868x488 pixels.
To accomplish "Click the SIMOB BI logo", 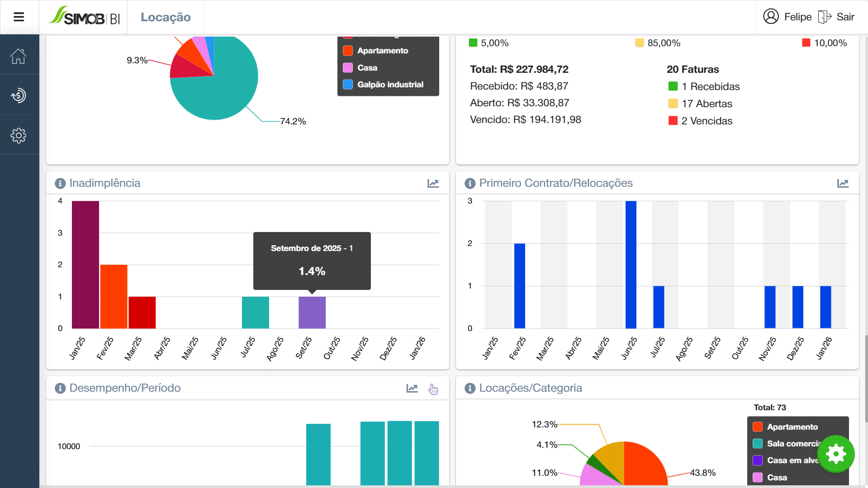I will point(85,17).
